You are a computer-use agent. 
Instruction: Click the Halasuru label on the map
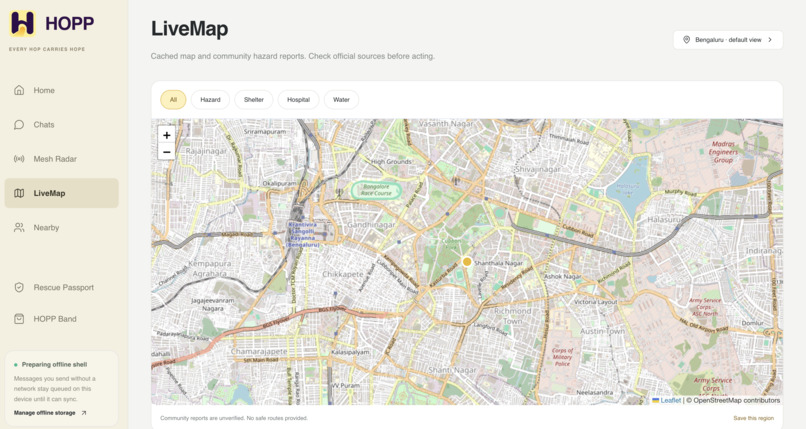pos(665,219)
